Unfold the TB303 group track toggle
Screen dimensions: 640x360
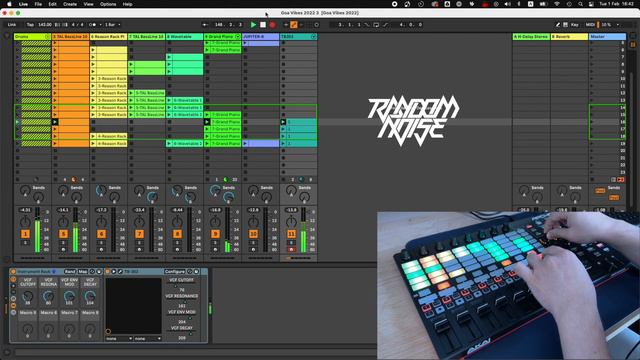coord(313,37)
